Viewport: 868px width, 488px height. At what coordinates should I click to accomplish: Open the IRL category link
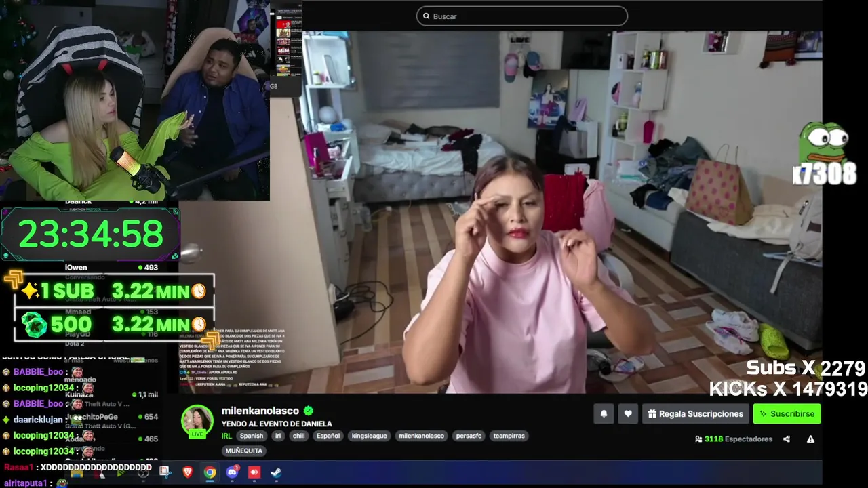226,436
